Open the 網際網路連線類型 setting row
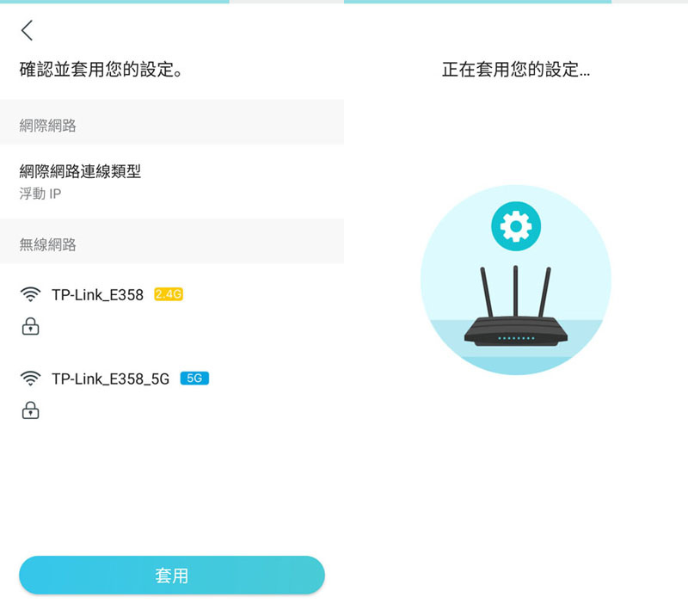 172,182
